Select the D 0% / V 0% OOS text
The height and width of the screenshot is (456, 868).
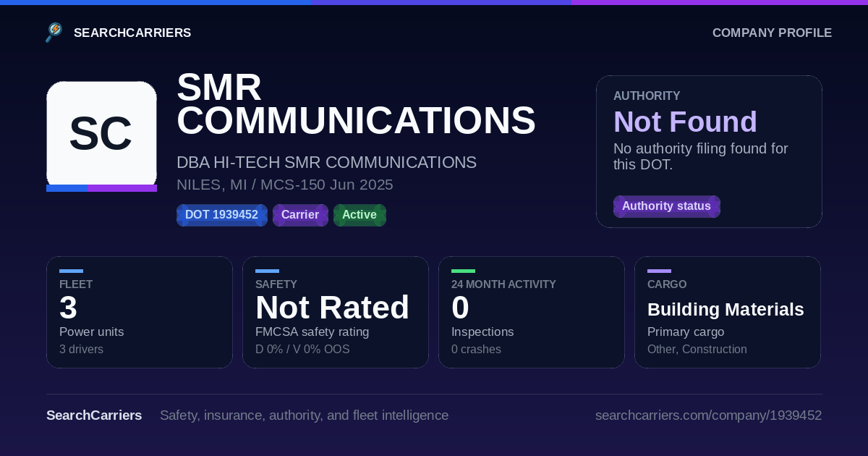302,350
